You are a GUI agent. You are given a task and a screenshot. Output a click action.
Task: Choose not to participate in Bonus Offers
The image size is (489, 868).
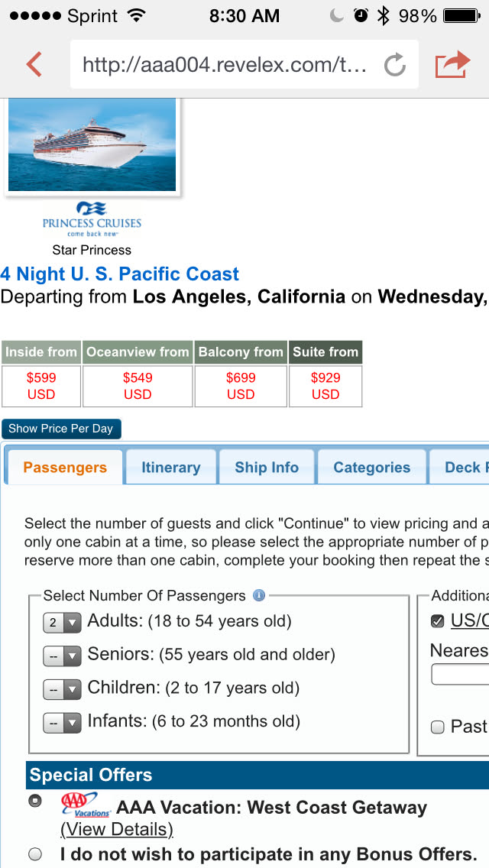point(35,854)
